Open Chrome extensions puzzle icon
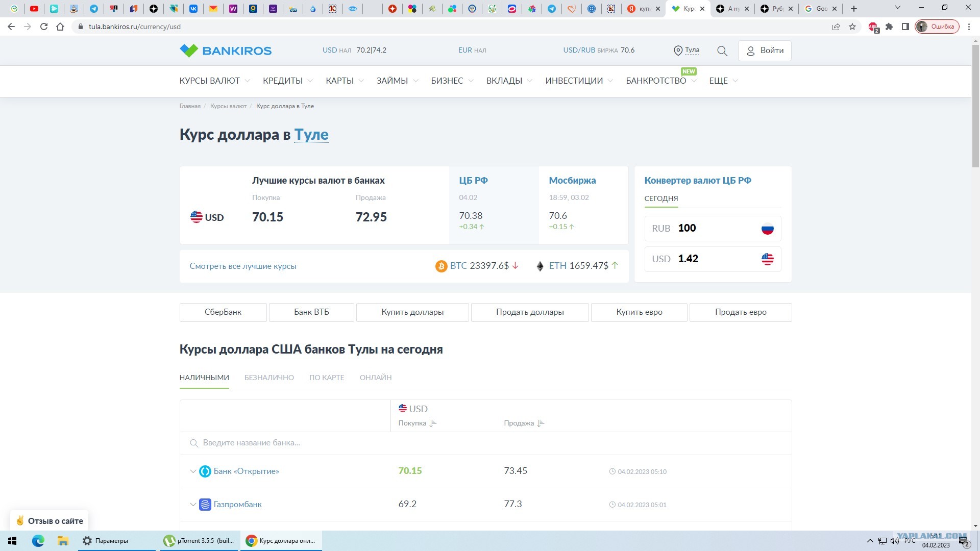 889,27
